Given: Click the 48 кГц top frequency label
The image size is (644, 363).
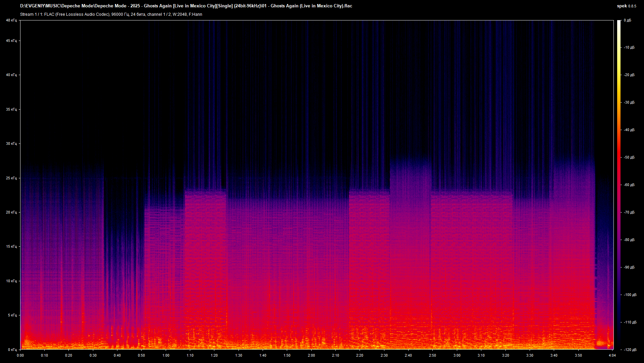Looking at the screenshot, I should 11,20.
